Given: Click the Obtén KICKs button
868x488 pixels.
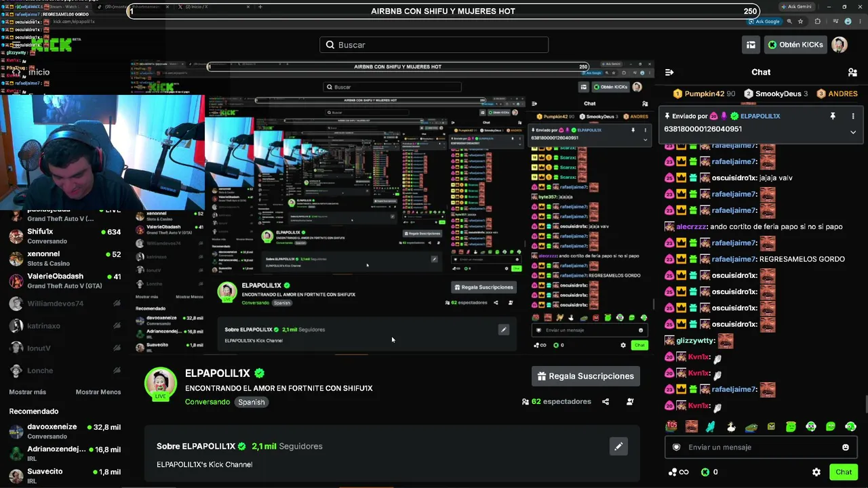Looking at the screenshot, I should (x=795, y=45).
